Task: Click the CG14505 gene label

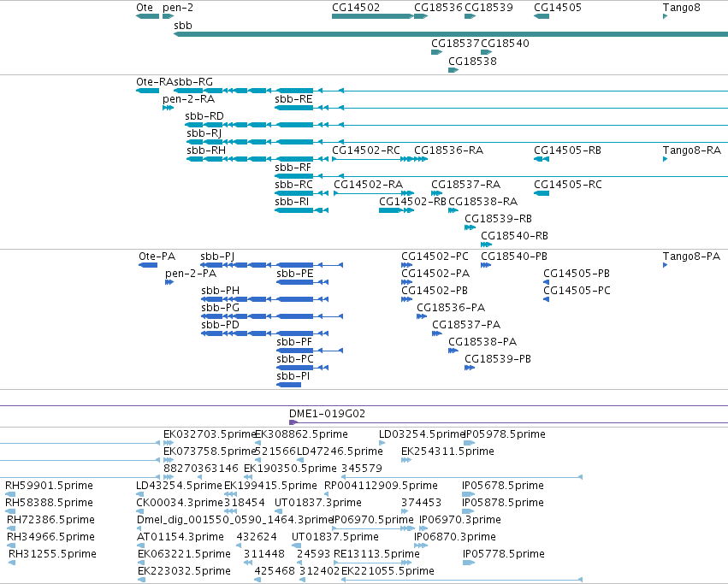Action: pos(558,8)
